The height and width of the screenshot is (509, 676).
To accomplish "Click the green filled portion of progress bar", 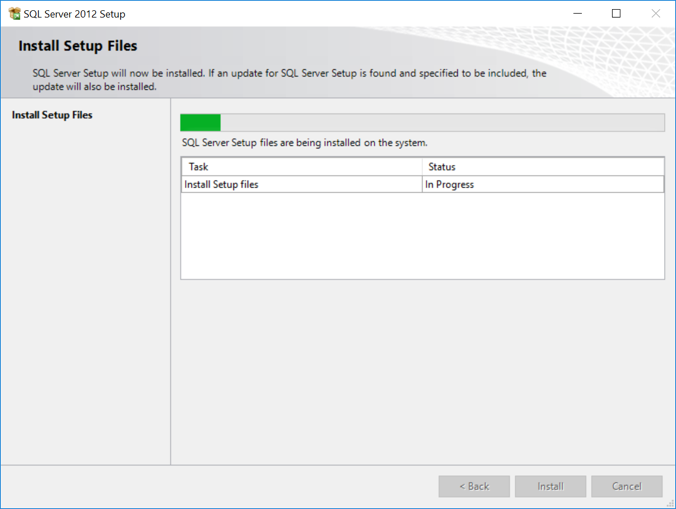I will [x=200, y=123].
